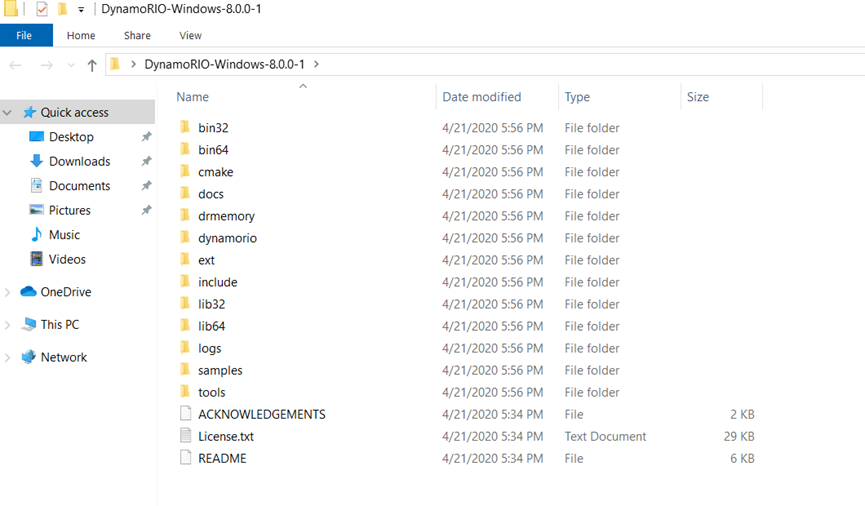
Task: Select the bin32 folder
Action: tap(213, 128)
